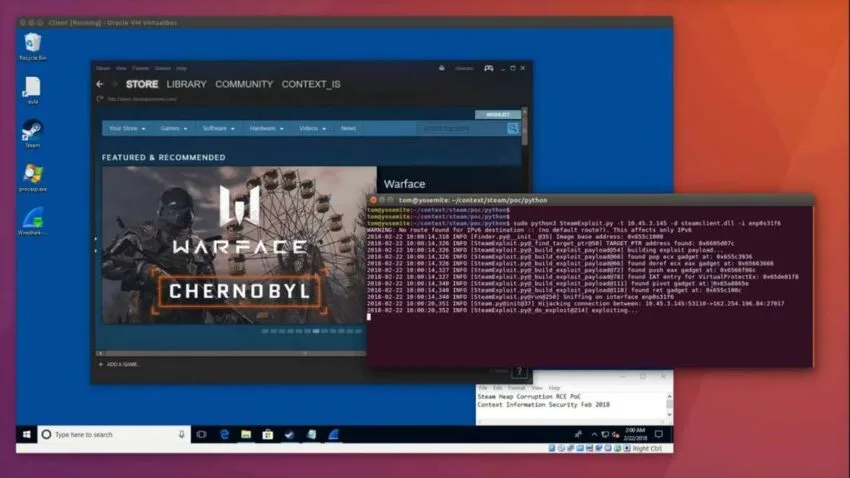Open Warface Chernobyl featured banner
Screen dimensions: 850x478
[x=239, y=246]
